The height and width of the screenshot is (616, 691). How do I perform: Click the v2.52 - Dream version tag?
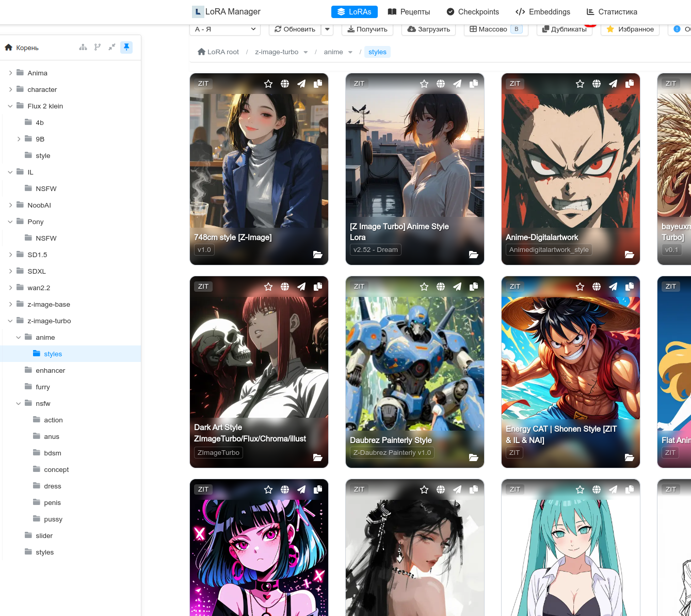click(376, 250)
